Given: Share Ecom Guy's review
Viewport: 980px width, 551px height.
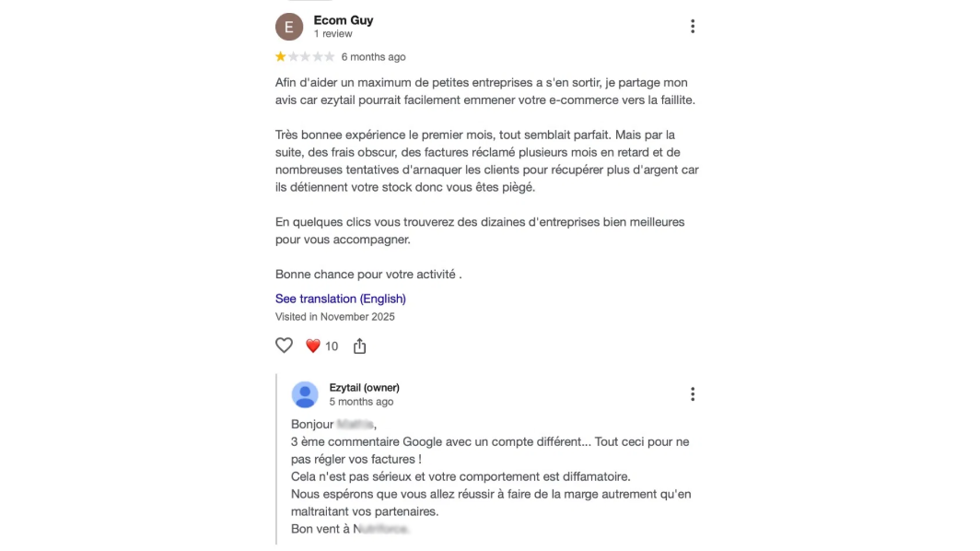Looking at the screenshot, I should point(359,346).
